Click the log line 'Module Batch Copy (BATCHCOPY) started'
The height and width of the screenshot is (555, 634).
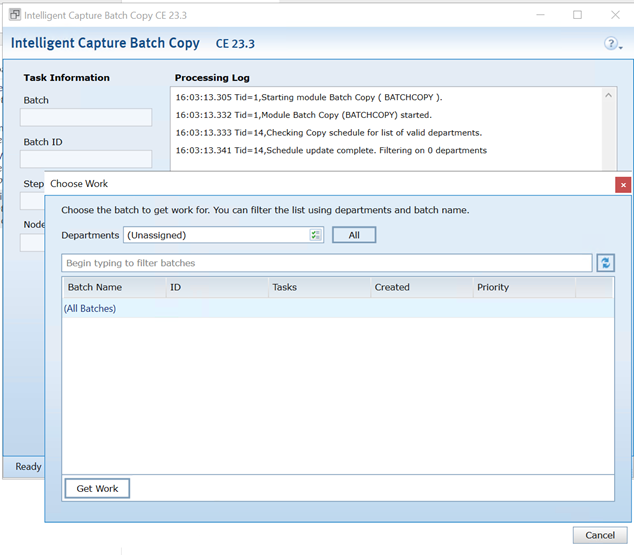[x=304, y=115]
